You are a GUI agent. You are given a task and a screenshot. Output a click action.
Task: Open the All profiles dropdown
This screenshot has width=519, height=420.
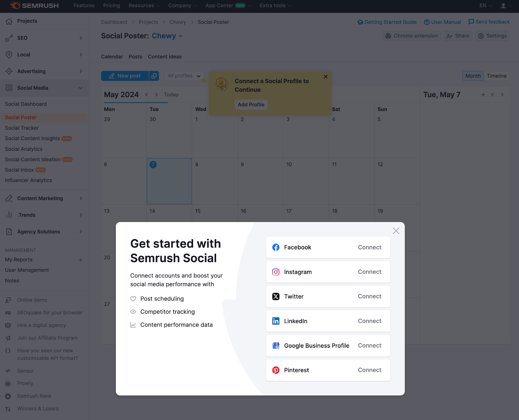[184, 76]
